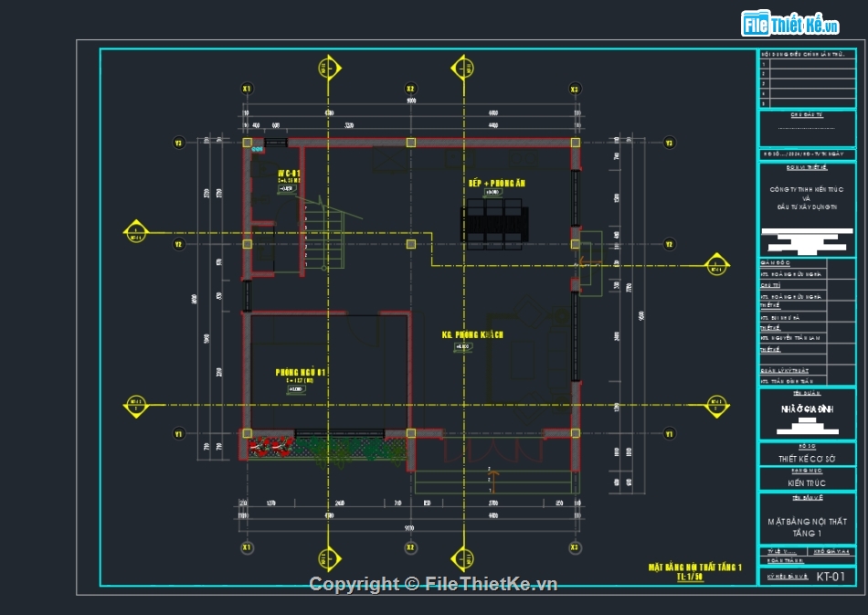Click the THIẾT KẾ CƠ SỞ title block field
868x615 pixels.
pyautogui.click(x=807, y=459)
